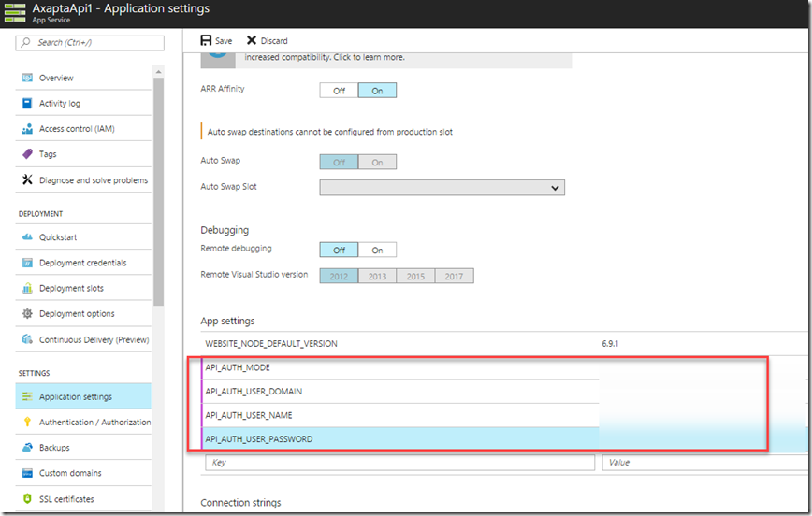
Task: Click the Deployment slots icon
Action: pyautogui.click(x=27, y=288)
